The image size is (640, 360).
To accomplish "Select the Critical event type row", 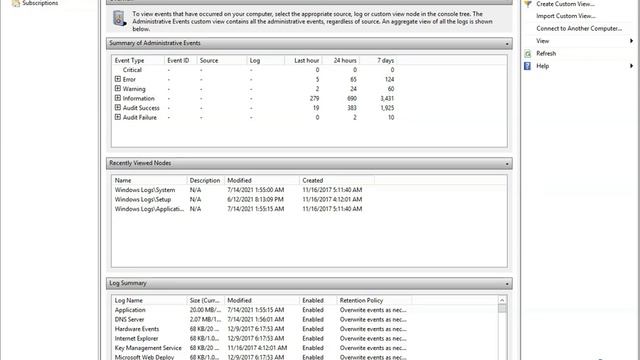I will 132,70.
